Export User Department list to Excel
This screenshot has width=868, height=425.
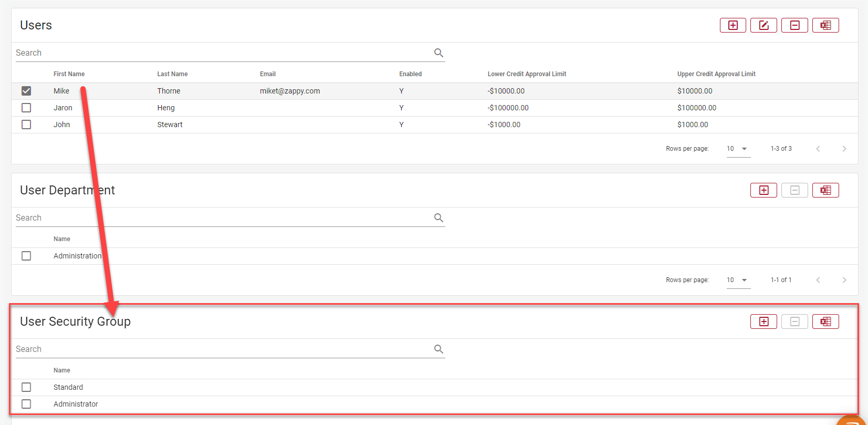tap(825, 190)
